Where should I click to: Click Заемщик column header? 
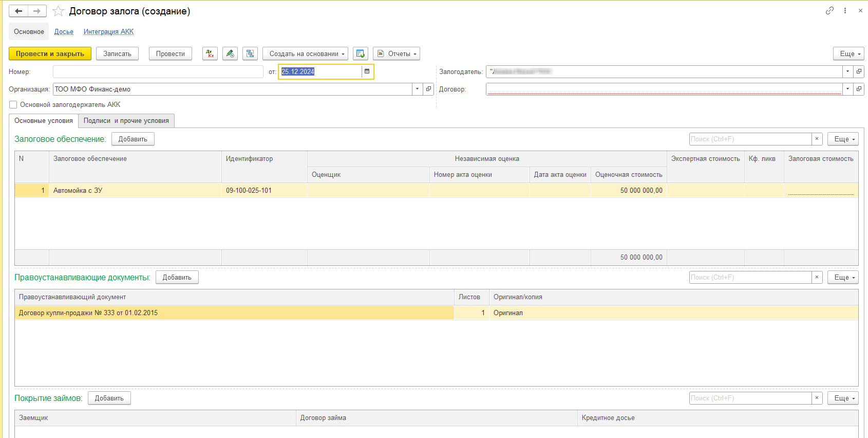point(155,418)
